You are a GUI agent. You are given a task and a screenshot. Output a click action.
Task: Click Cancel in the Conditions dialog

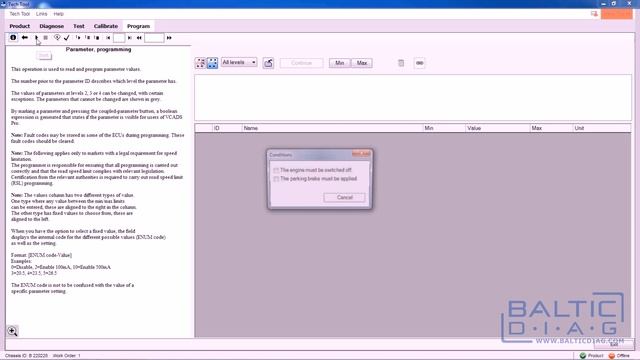coord(344,197)
